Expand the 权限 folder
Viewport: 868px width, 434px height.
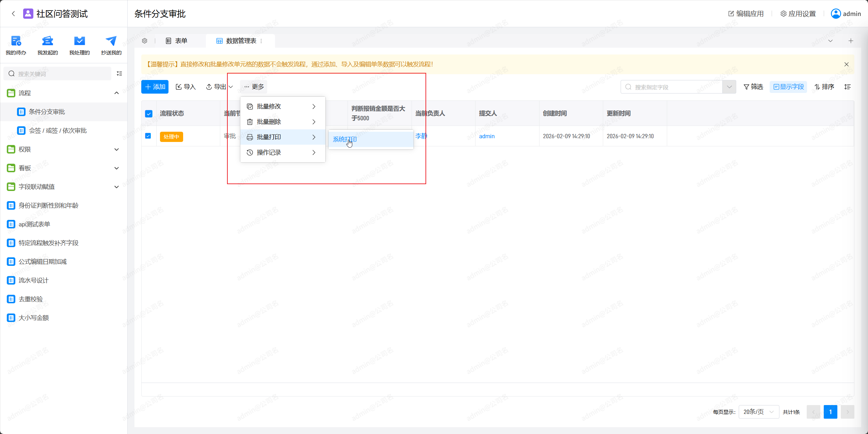click(116, 149)
